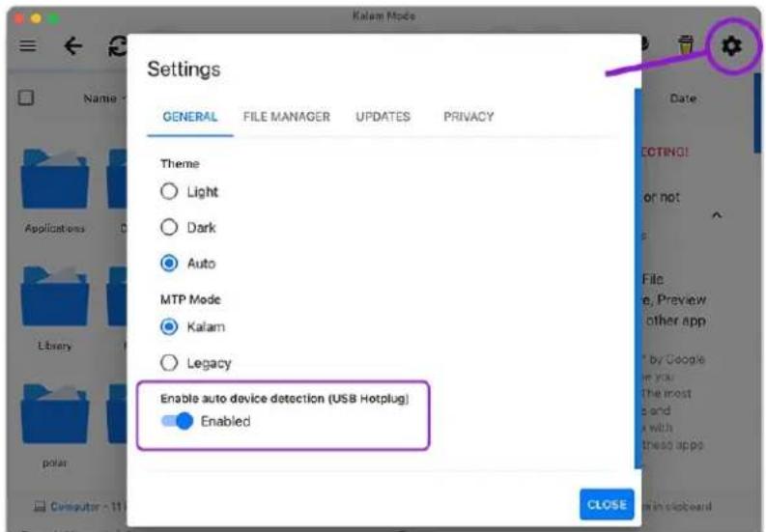Screen dimensions: 766x532
Task: Open the Applications folder icon
Action: pyautogui.click(x=55, y=179)
